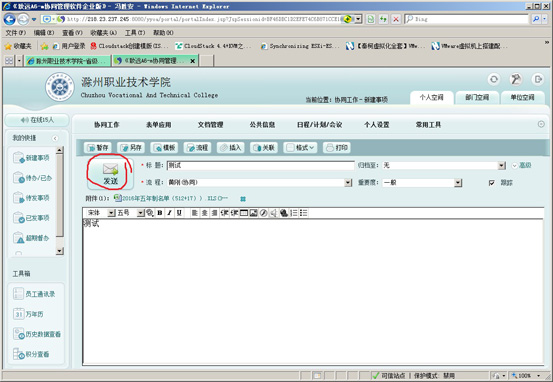Click the numbered list icon in editor
The height and width of the screenshot is (382, 553).
[293, 213]
